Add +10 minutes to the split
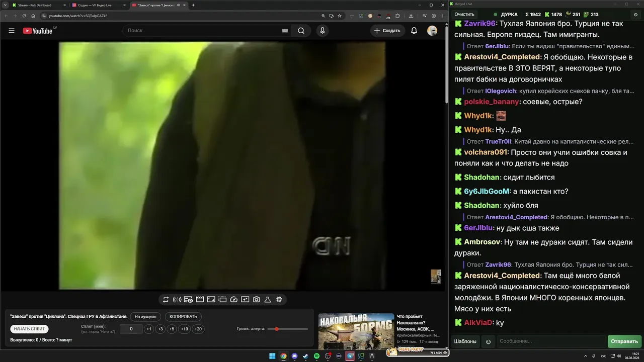 tap(185, 329)
